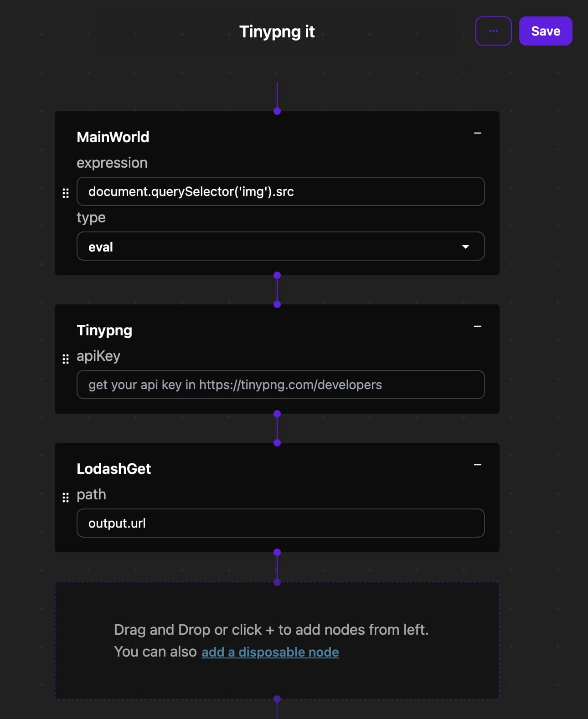Click the connector dot below LodashGet node
Viewport: 588px width, 719px height.
[x=277, y=552]
